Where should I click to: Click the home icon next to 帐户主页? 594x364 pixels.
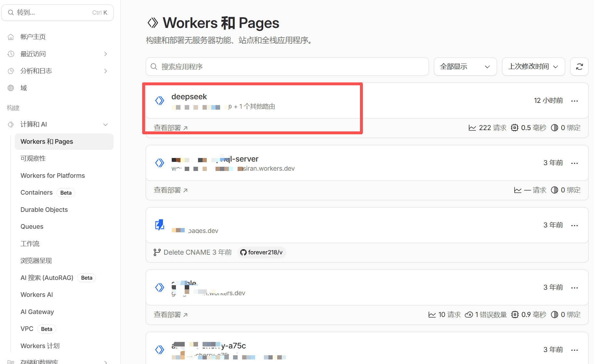(x=11, y=37)
